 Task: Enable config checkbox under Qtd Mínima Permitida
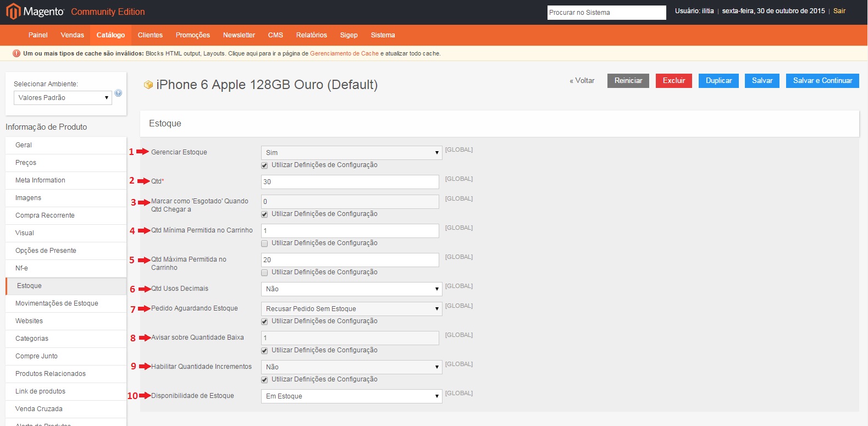(264, 244)
